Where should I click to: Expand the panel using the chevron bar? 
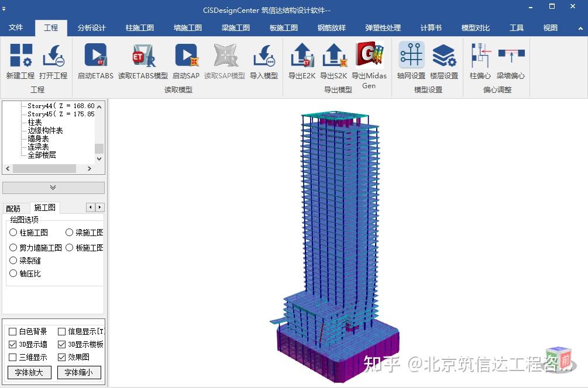[53, 188]
